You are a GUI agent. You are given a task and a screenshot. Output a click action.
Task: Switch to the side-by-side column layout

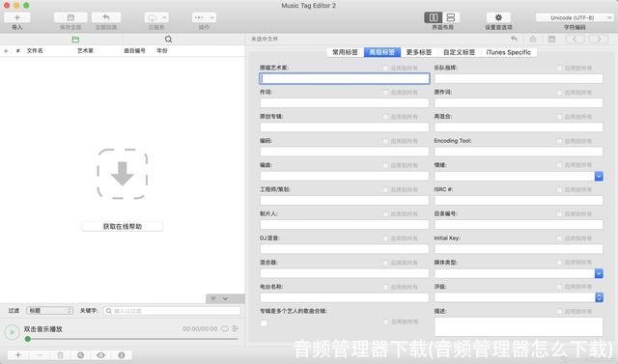[x=433, y=17]
